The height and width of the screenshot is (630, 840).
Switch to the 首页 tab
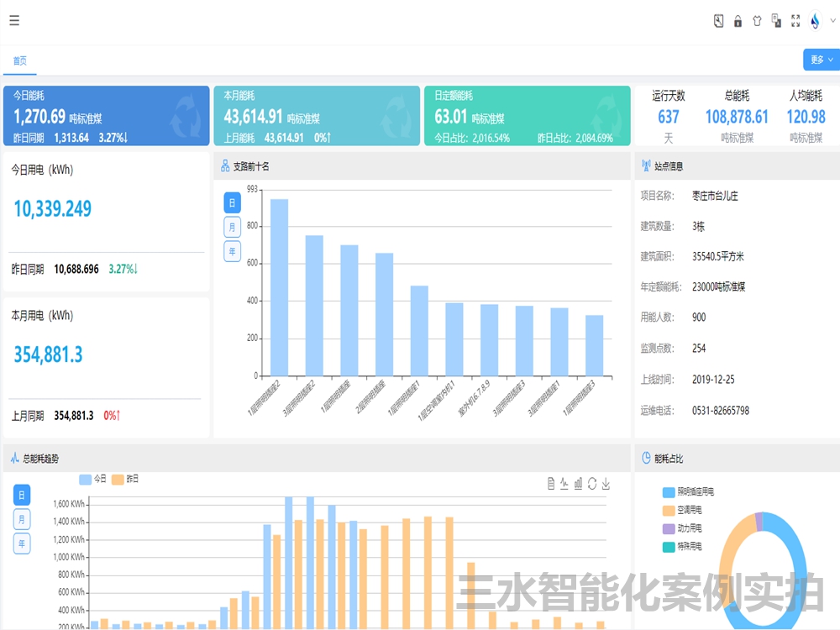19,60
